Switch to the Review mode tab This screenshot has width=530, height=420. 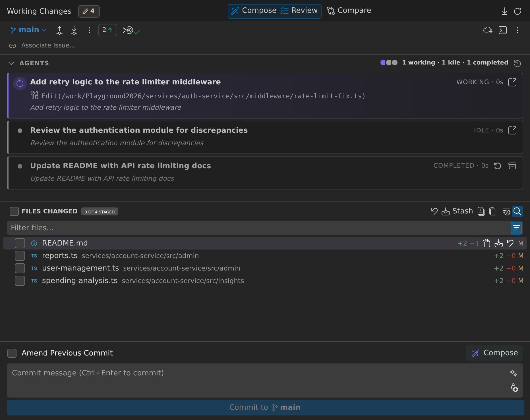click(x=299, y=11)
